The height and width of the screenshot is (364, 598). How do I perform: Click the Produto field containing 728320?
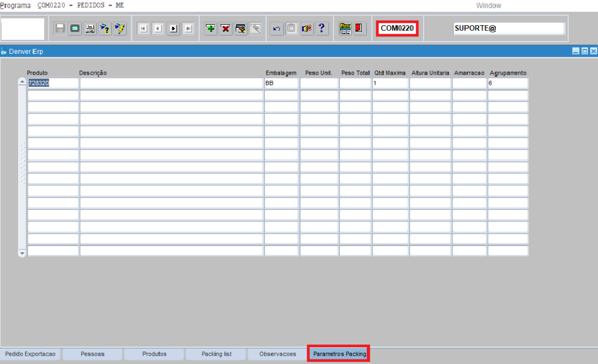tap(53, 83)
